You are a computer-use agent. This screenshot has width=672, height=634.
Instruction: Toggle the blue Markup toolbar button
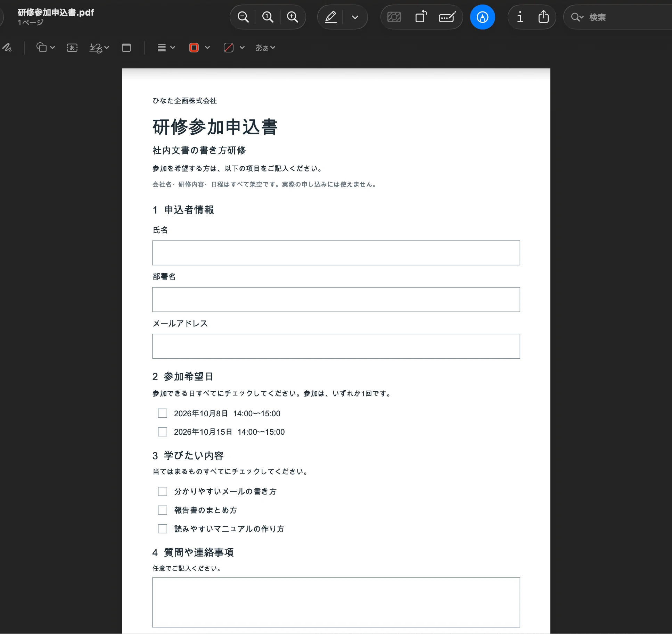coord(482,17)
